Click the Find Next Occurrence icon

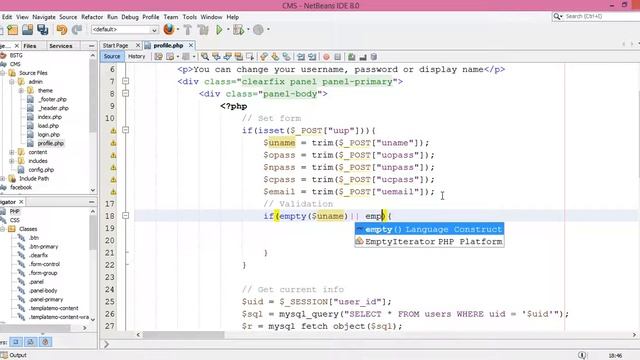point(227,57)
